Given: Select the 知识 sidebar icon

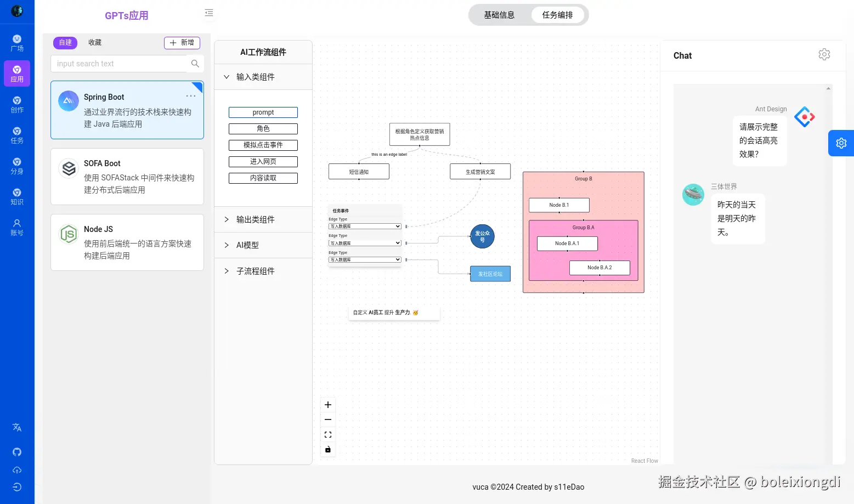Looking at the screenshot, I should (x=17, y=196).
